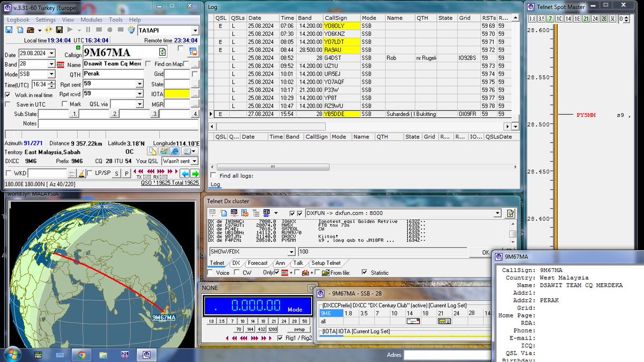Enable the WKD checkbox
Screen dimensions: 644x362
click(x=8, y=173)
